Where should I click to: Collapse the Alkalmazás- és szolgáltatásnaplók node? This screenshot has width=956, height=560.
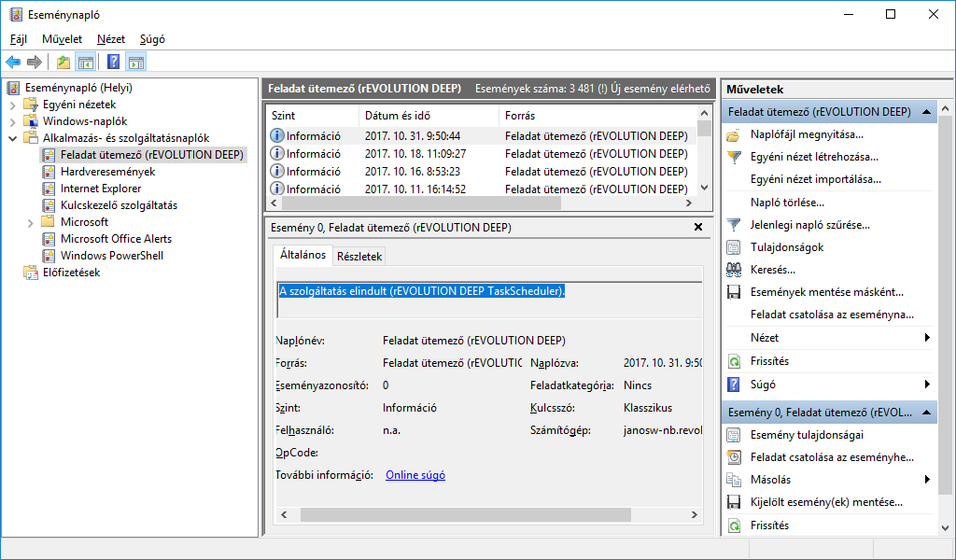click(13, 138)
